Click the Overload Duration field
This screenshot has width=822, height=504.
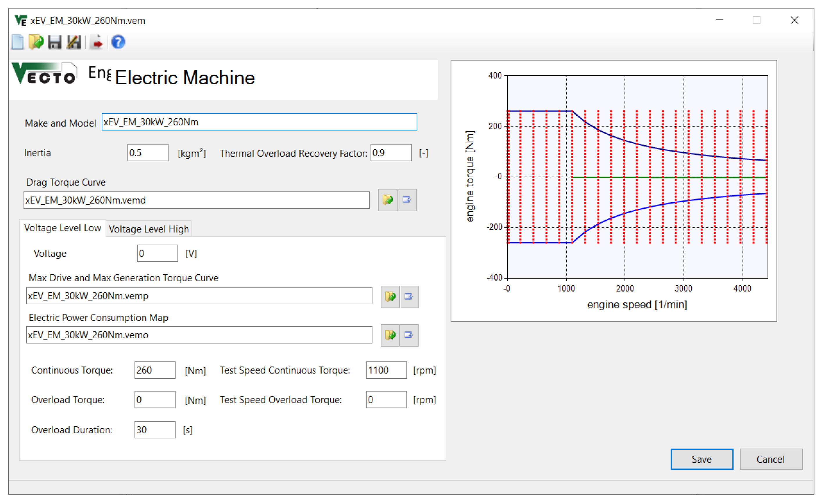[x=154, y=430]
